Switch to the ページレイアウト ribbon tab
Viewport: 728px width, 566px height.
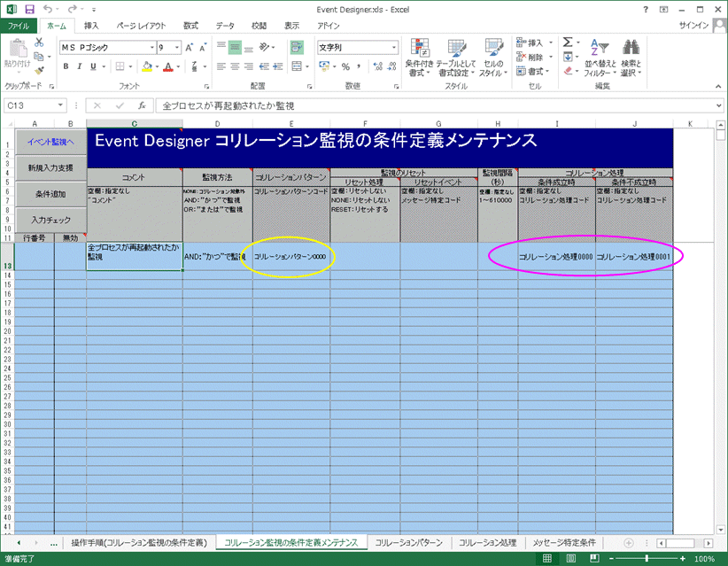tap(141, 26)
